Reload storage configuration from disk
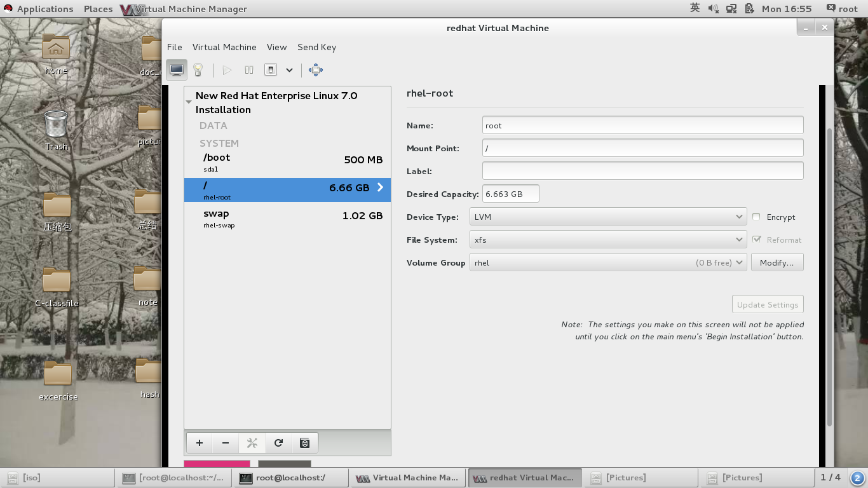Screen dimensions: 868x488 pyautogui.click(x=278, y=443)
